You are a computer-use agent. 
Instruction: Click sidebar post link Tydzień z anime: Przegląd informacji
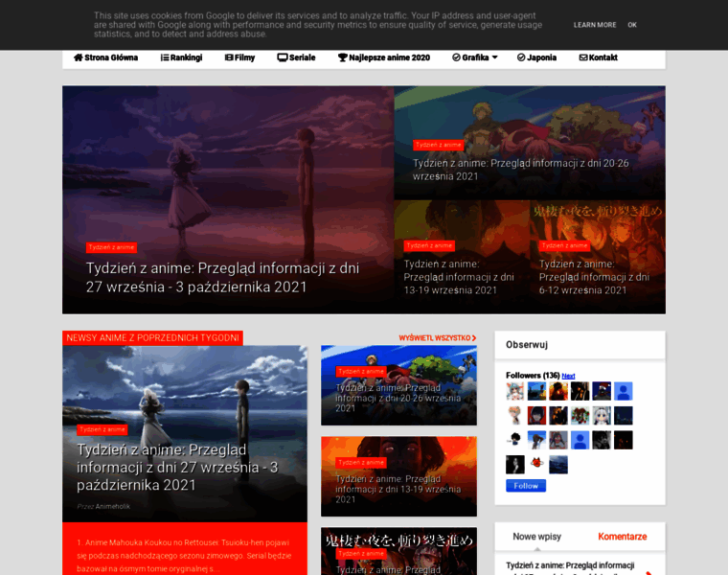[x=570, y=565]
